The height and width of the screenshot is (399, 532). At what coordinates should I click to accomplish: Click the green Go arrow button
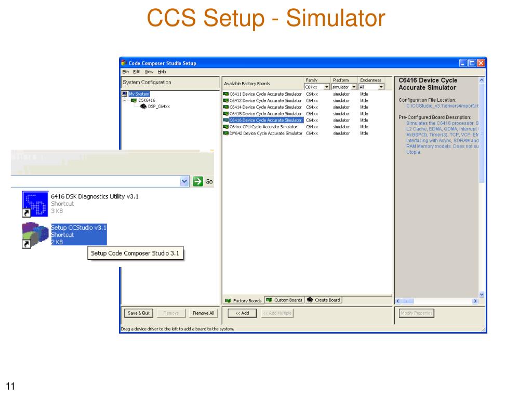pos(198,181)
